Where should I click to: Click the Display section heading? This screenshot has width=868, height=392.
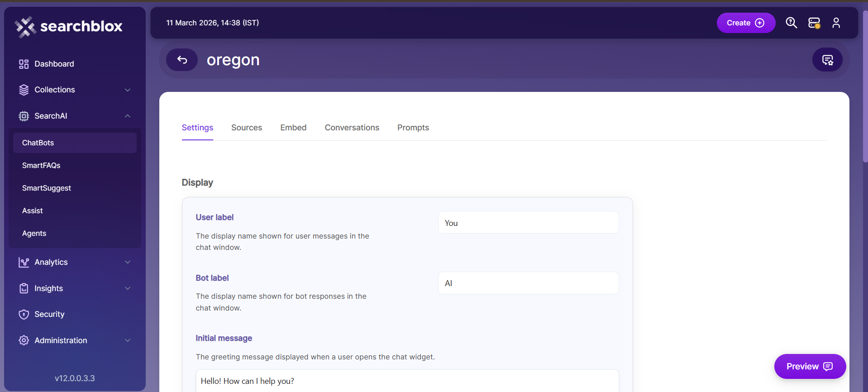(197, 182)
